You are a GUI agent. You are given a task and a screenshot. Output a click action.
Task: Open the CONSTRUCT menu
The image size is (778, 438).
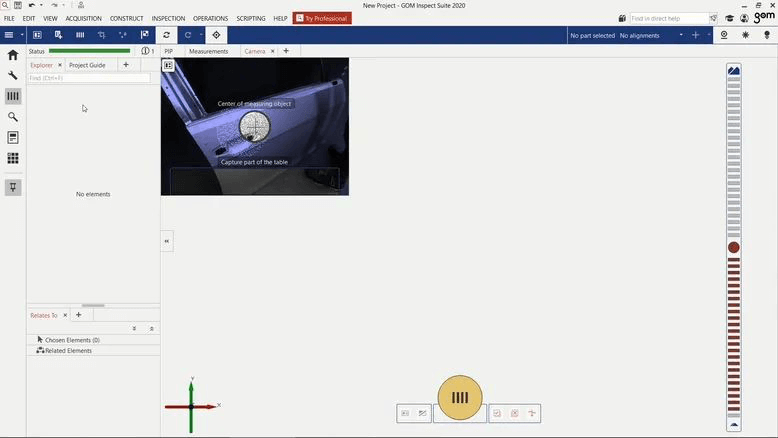(x=127, y=18)
